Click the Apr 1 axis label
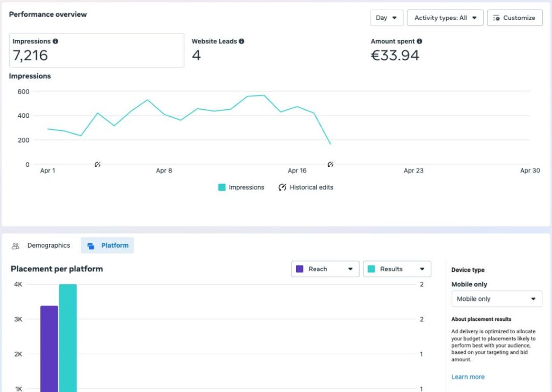This screenshot has width=552, height=392. pyautogui.click(x=48, y=171)
